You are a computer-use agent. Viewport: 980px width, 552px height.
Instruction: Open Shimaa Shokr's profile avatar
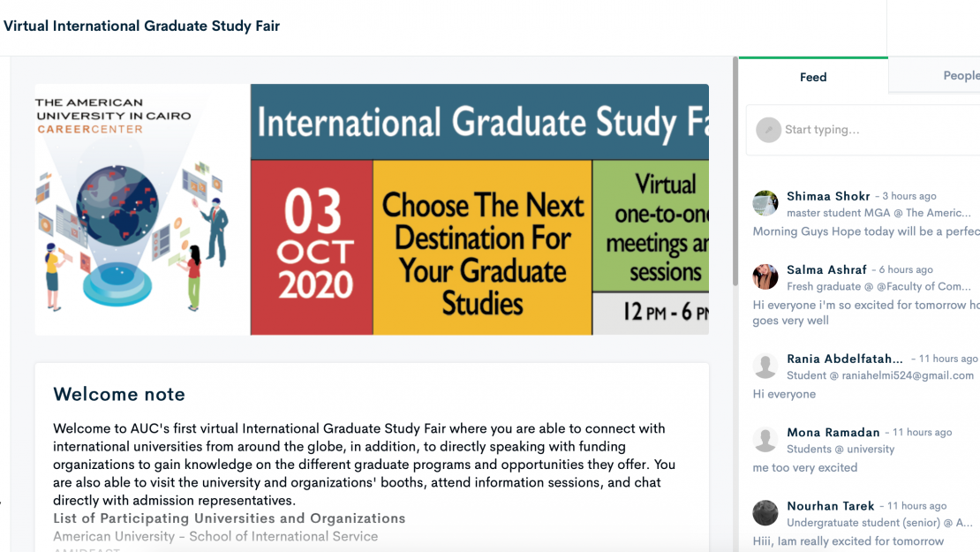click(x=765, y=203)
